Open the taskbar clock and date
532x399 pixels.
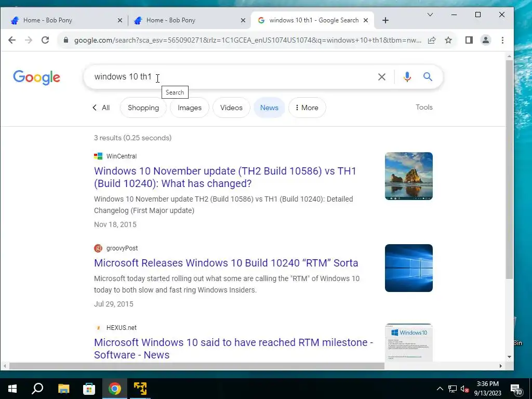click(487, 389)
